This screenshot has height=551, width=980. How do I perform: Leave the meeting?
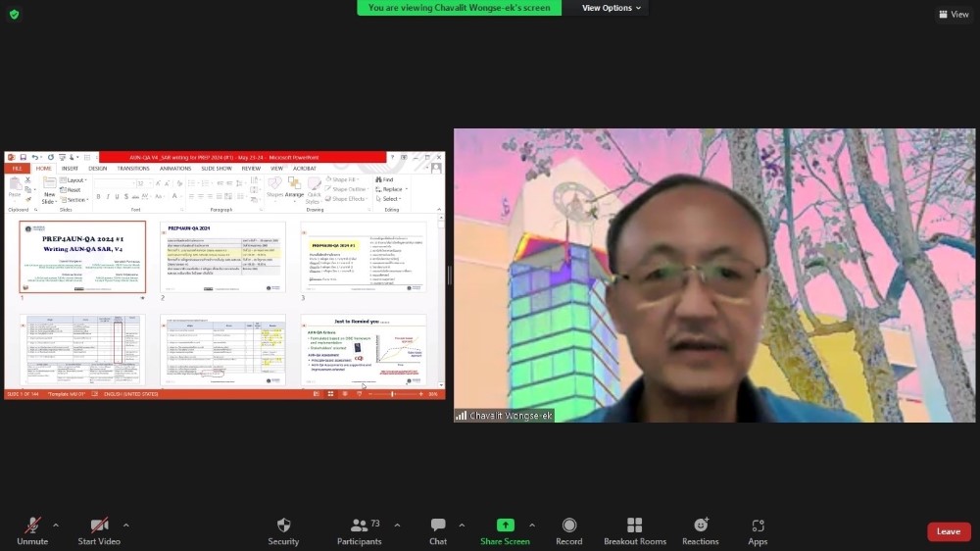point(949,531)
